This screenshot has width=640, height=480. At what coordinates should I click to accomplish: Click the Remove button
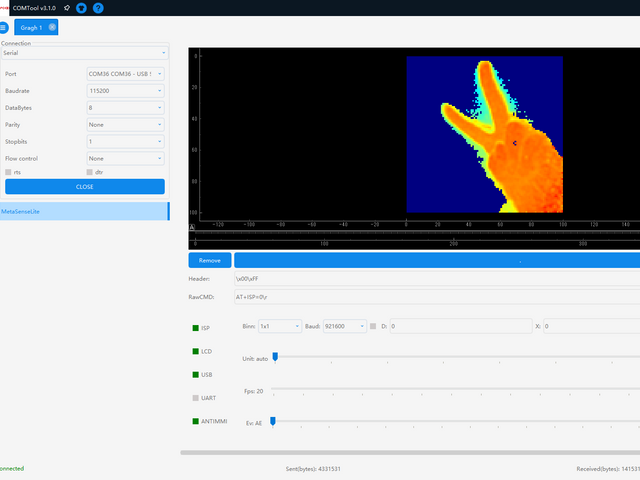click(209, 260)
